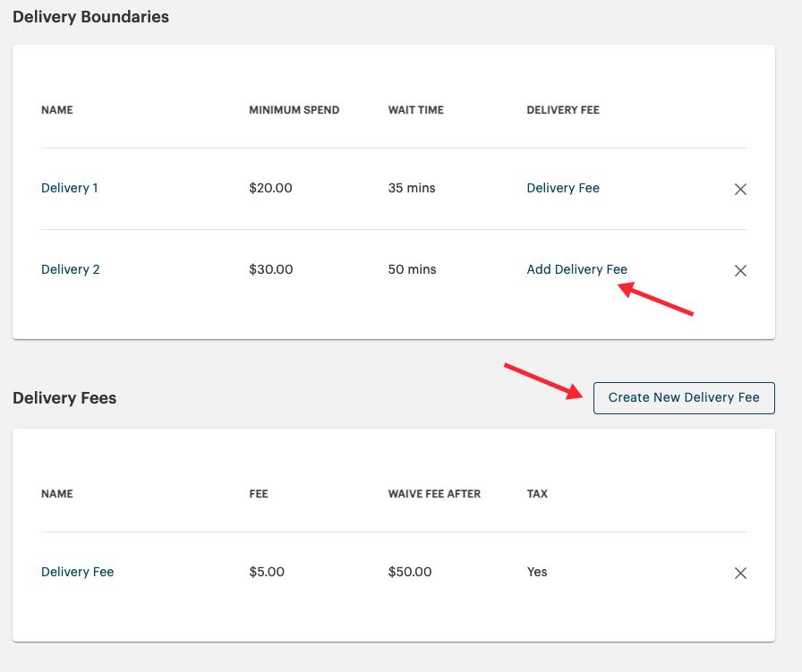Select the MINIMUM SPEND column header

tap(294, 110)
